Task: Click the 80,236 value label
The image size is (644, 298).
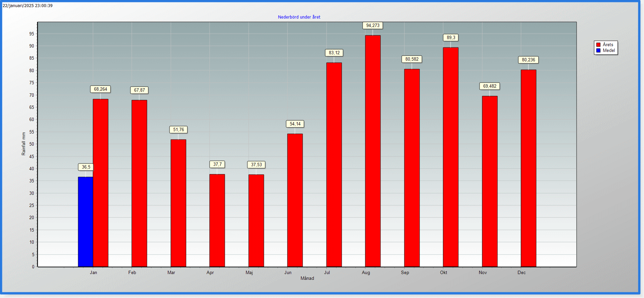Action: pos(528,60)
